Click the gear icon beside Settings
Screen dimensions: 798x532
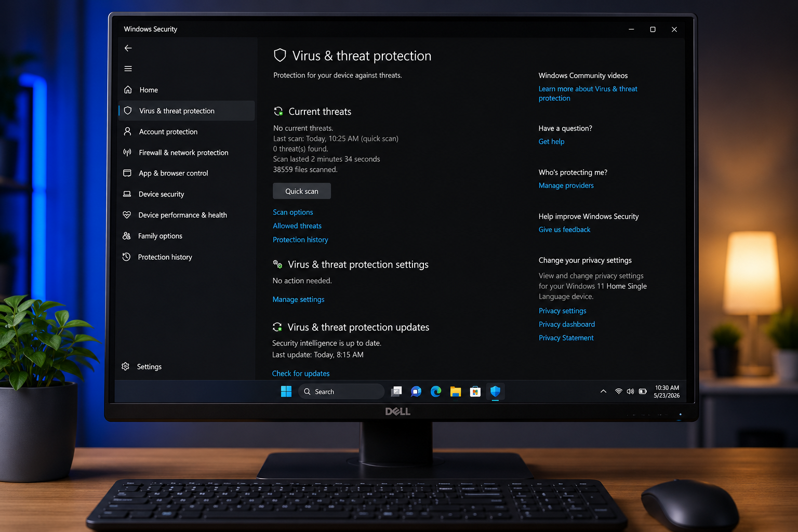point(125,366)
